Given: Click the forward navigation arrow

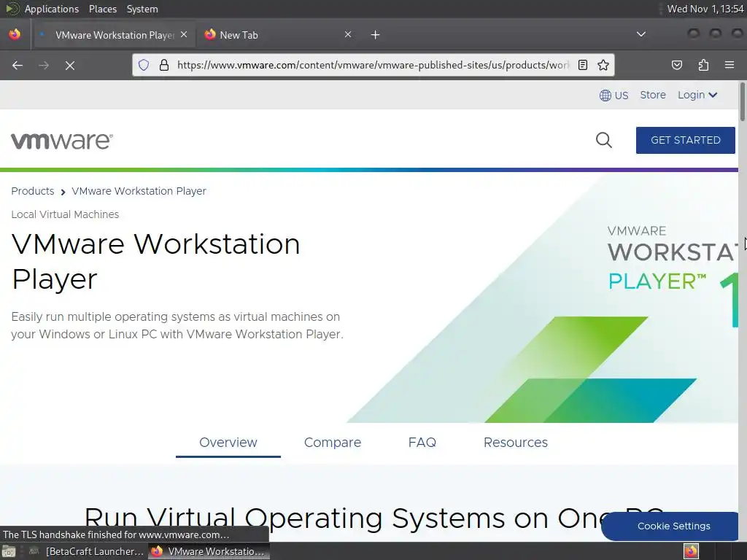Looking at the screenshot, I should (x=44, y=65).
